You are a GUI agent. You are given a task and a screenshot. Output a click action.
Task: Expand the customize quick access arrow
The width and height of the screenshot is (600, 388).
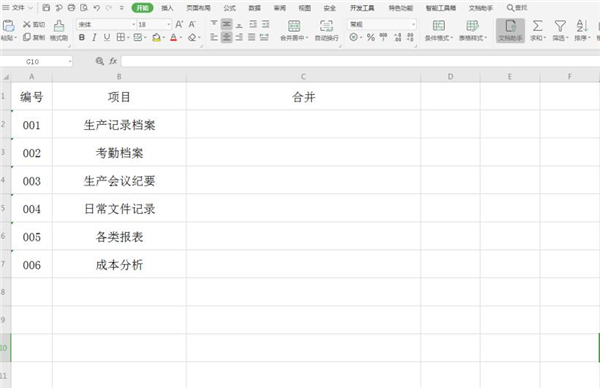click(121, 8)
